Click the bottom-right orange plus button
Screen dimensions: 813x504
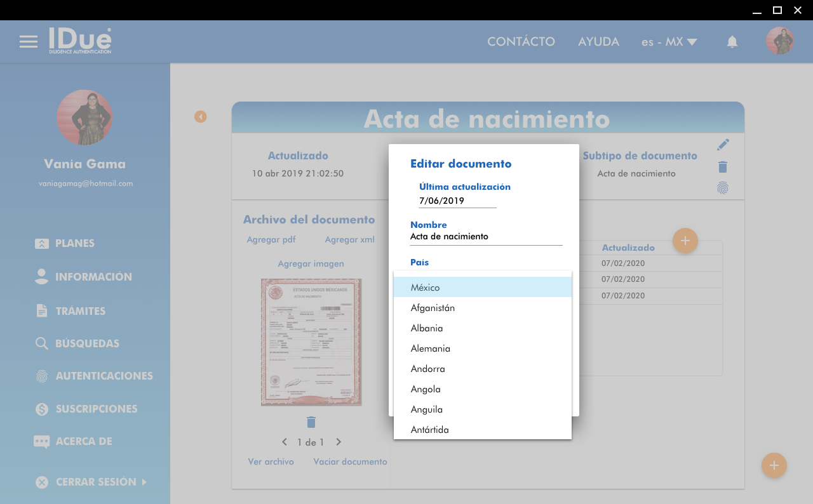coord(774,465)
